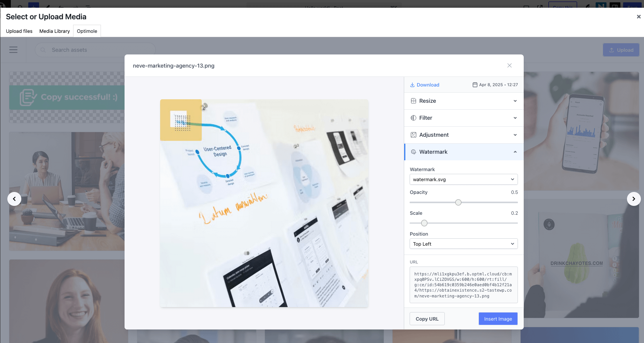Image resolution: width=644 pixels, height=343 pixels.
Task: Click the Download icon link
Action: 412,85
